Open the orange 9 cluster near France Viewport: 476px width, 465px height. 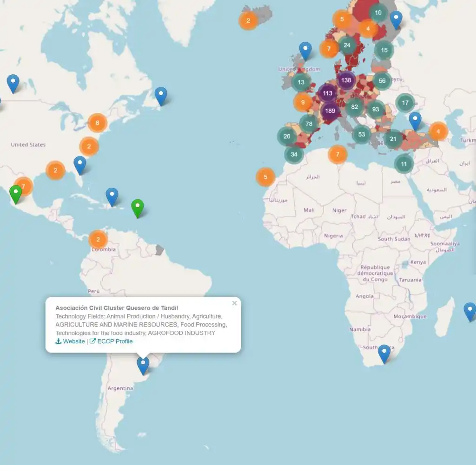(x=303, y=102)
